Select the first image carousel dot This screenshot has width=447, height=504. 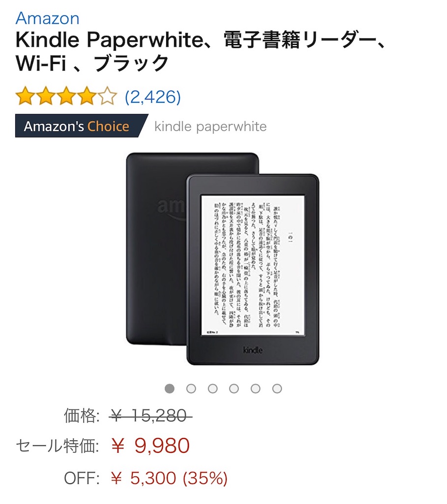point(170,389)
